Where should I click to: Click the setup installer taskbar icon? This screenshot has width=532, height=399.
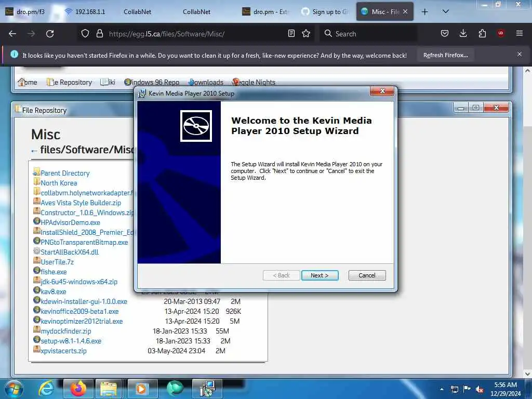207,389
